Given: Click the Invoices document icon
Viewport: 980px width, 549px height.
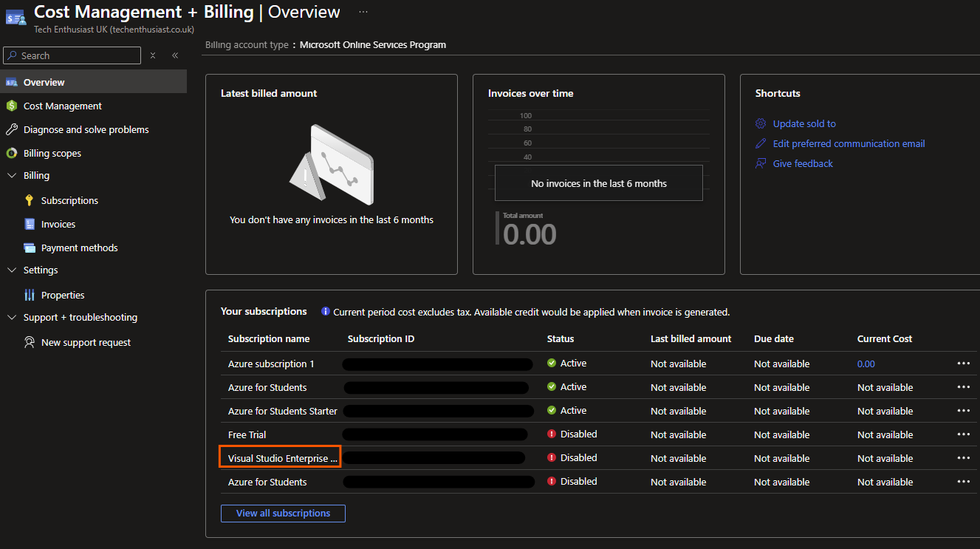Looking at the screenshot, I should click(x=30, y=224).
